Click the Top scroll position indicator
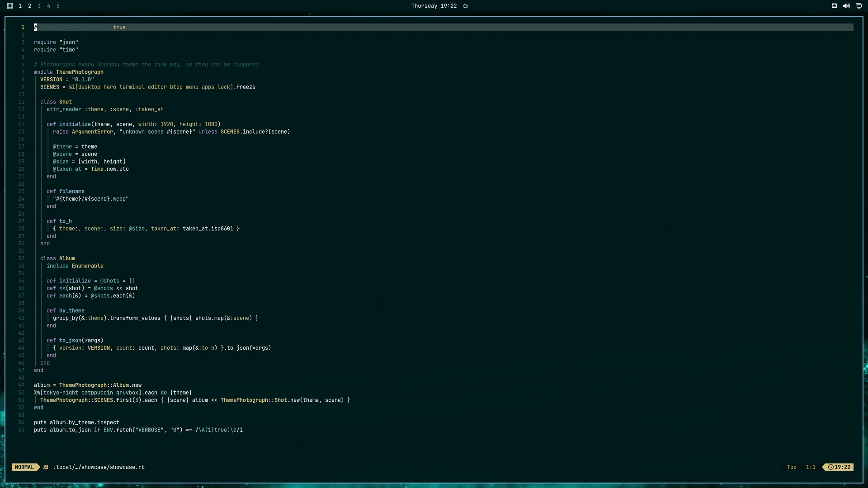Viewport: 868px width, 488px height. tap(792, 467)
